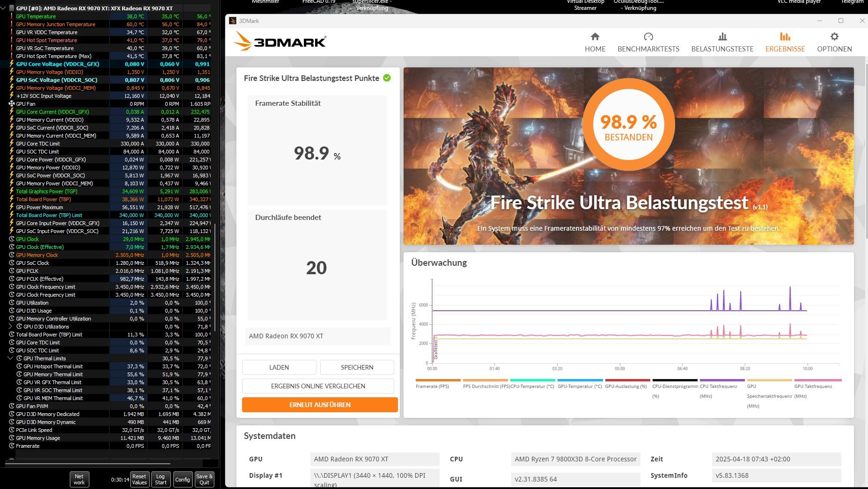This screenshot has height=489, width=868.
Task: Click gauge icon beside PCIe Link Speed row
Action: [12, 430]
